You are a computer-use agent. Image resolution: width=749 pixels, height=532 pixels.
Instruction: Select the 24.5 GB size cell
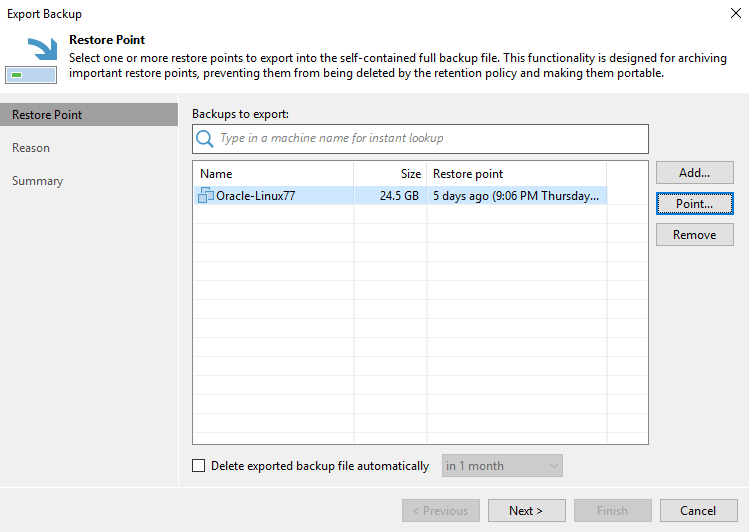(398, 196)
